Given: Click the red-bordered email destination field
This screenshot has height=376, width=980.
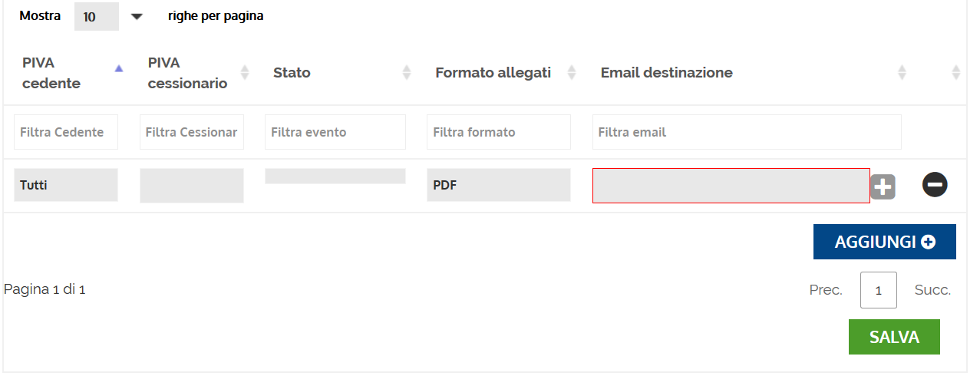Looking at the screenshot, I should click(731, 186).
